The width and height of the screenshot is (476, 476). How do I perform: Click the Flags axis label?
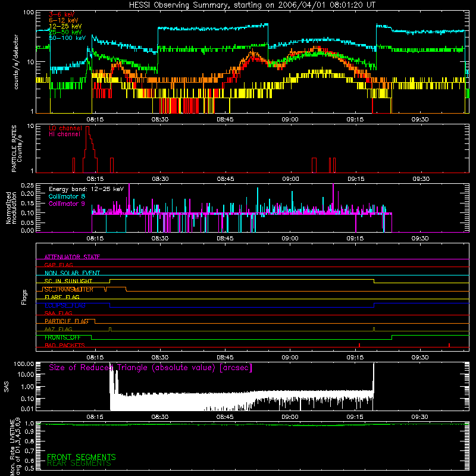(x=24, y=297)
